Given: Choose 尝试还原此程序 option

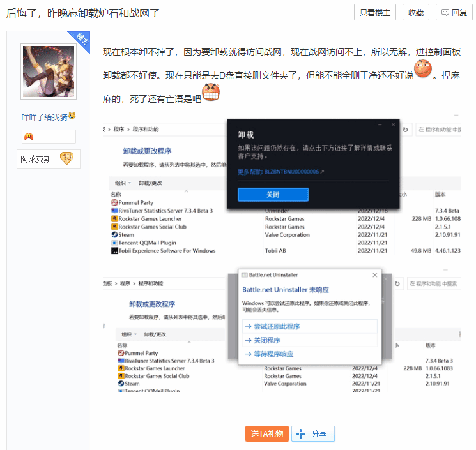Looking at the screenshot, I should [x=310, y=326].
